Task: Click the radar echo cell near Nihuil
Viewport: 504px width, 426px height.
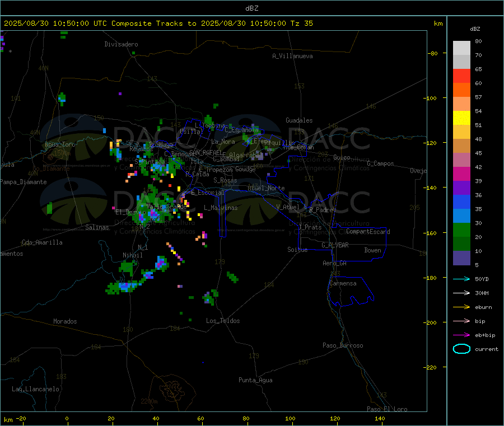Action: tap(127, 268)
